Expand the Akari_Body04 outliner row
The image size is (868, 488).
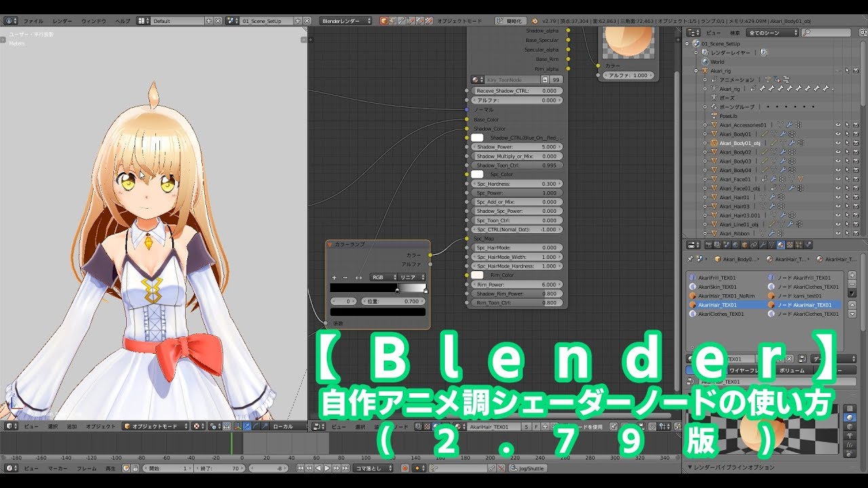coord(705,170)
